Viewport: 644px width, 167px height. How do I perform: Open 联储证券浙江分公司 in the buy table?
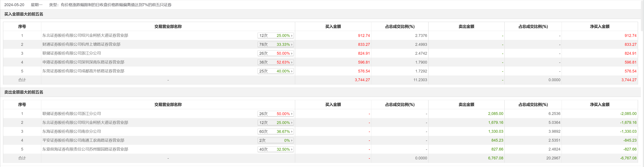pos(71,53)
